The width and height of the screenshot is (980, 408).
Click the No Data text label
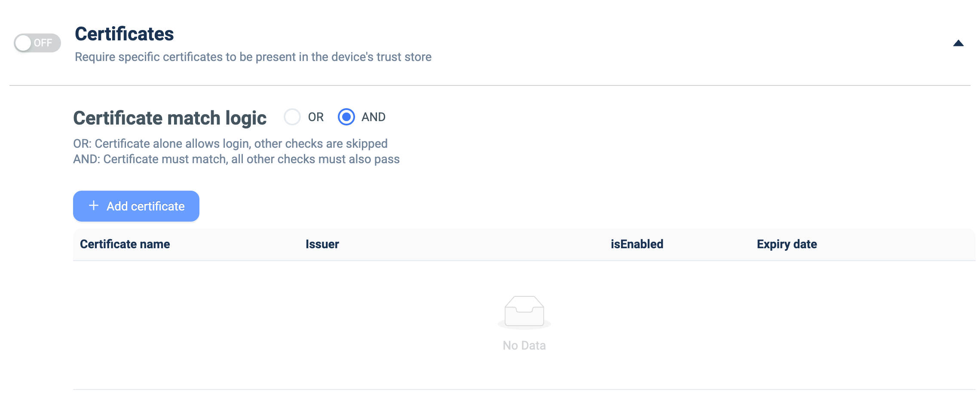(524, 345)
